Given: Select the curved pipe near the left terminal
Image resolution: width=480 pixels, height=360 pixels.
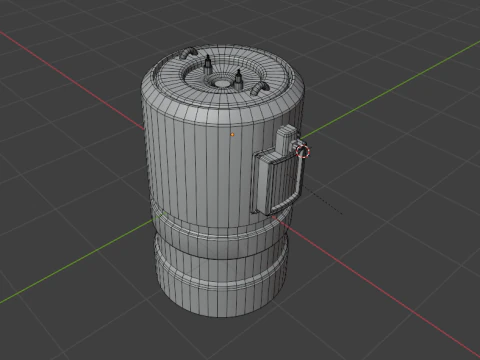Looking at the screenshot, I should coord(189,53).
